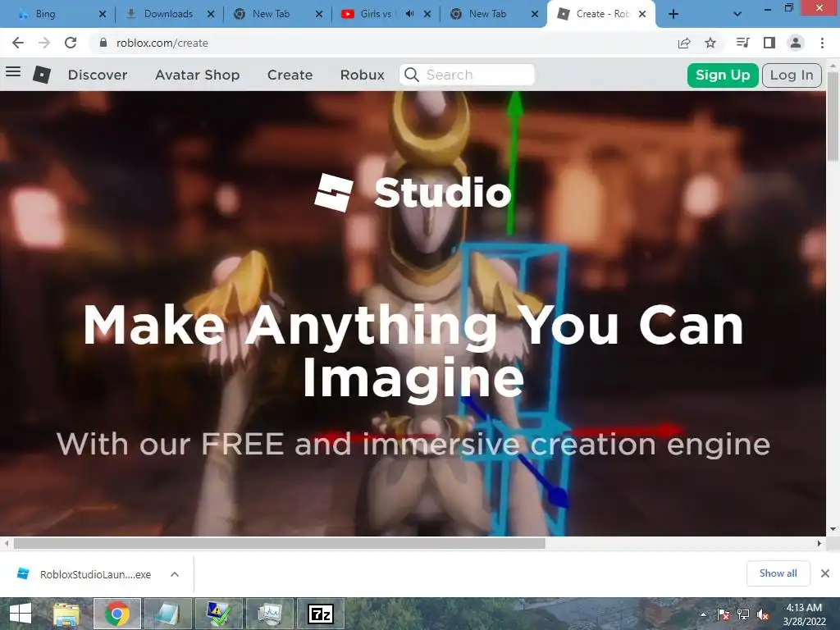
Task: Open the media control icon in toolbar
Action: click(x=742, y=43)
